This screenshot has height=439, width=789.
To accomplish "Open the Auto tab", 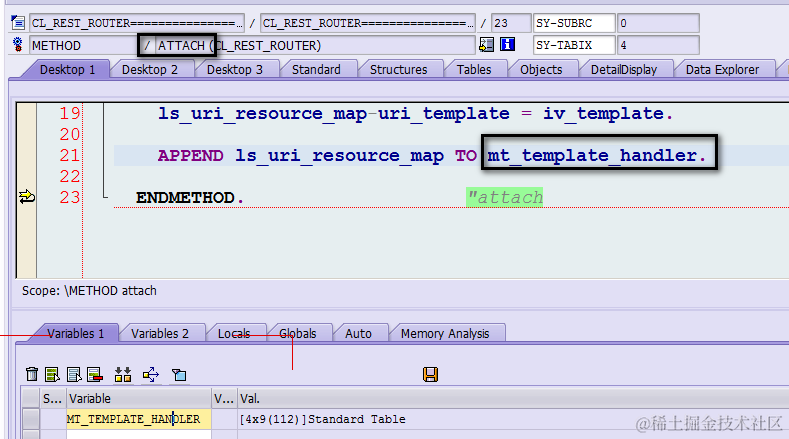I will (358, 333).
